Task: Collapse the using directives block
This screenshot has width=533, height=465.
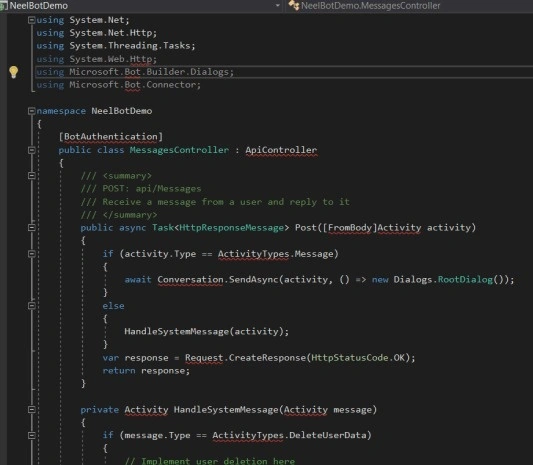Action: click(x=32, y=20)
